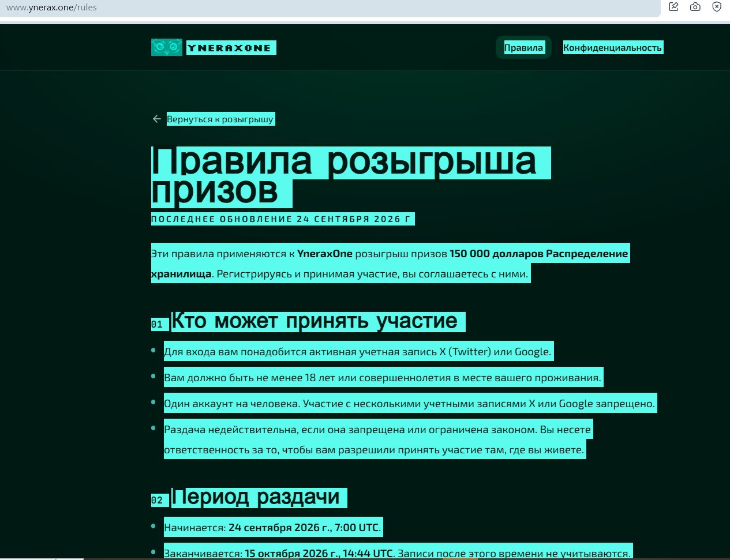730x560 pixels.
Task: Click the camera snapshot icon
Action: click(x=695, y=7)
